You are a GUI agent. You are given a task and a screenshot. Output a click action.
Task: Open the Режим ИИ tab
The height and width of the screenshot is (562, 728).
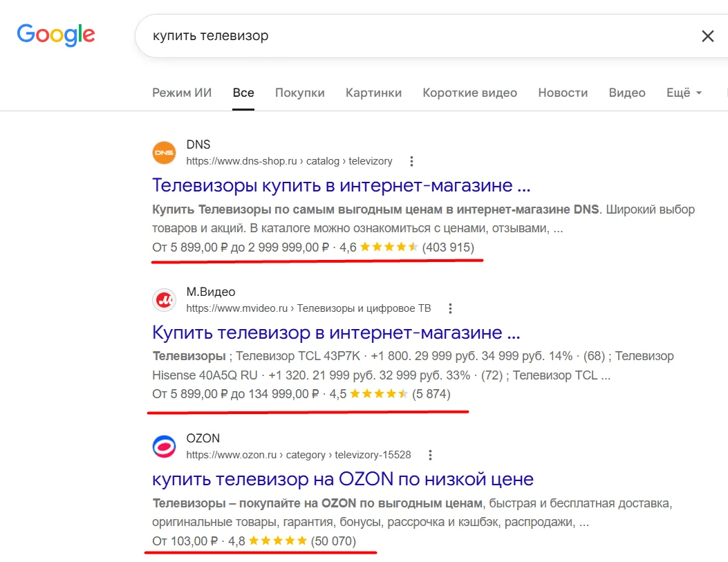tap(182, 93)
